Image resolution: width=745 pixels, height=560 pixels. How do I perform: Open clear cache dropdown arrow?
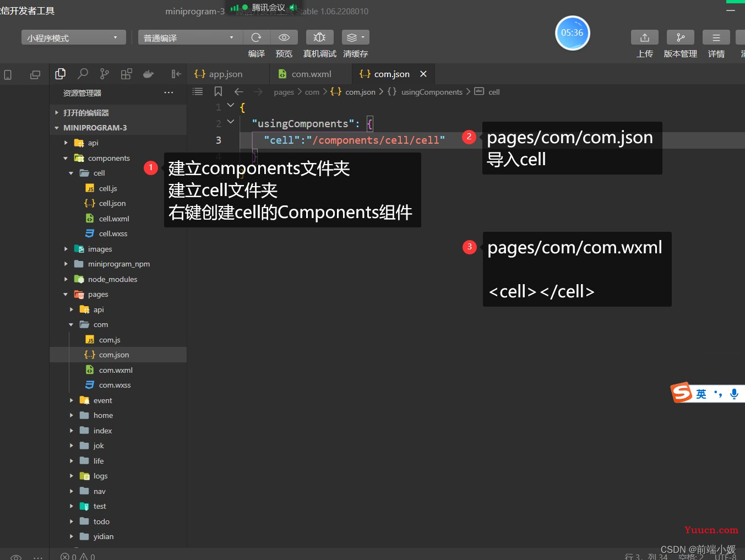click(363, 37)
